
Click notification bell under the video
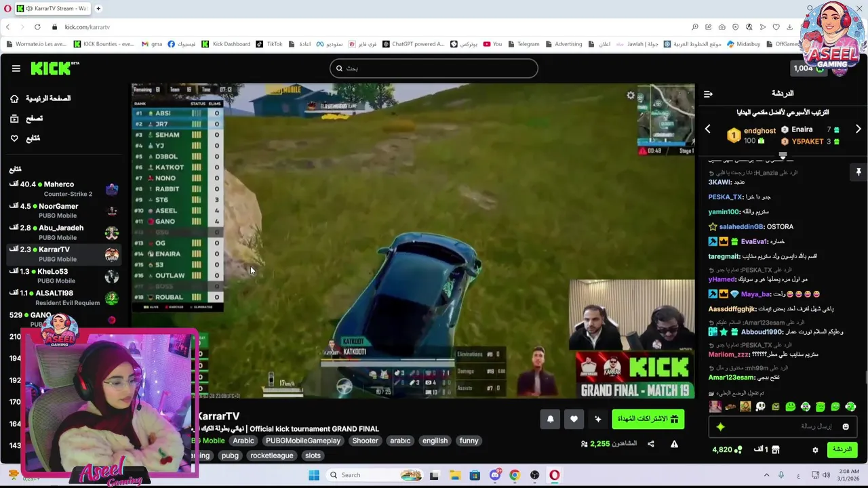click(550, 420)
